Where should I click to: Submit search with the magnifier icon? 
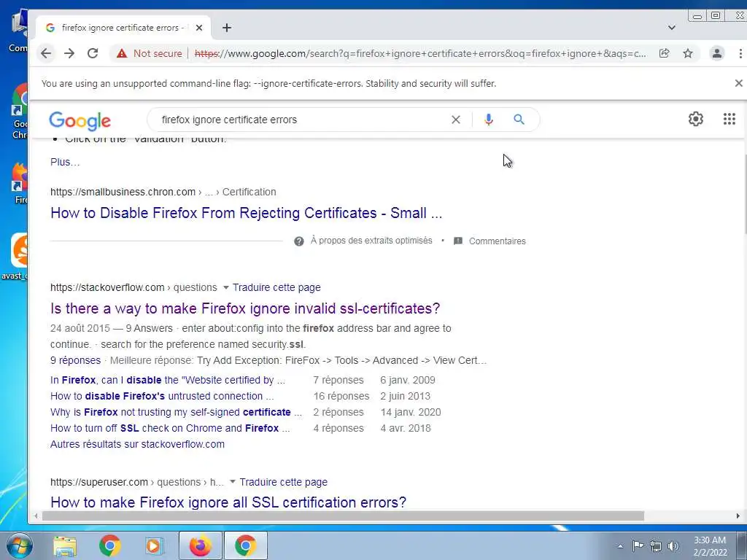(519, 120)
